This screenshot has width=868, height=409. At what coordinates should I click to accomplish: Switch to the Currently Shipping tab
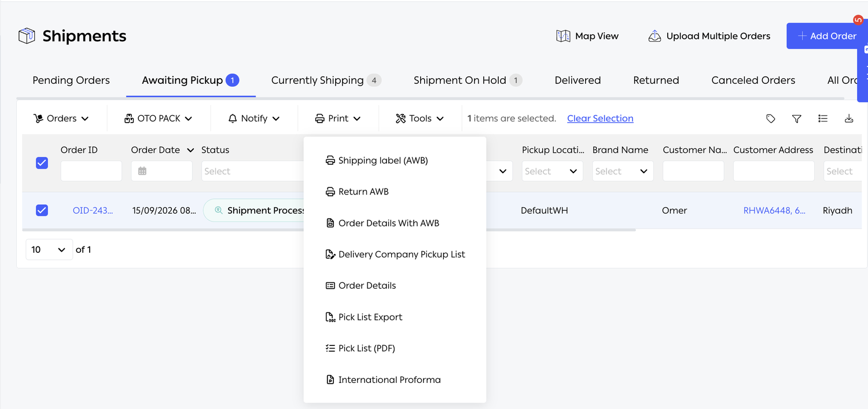326,80
